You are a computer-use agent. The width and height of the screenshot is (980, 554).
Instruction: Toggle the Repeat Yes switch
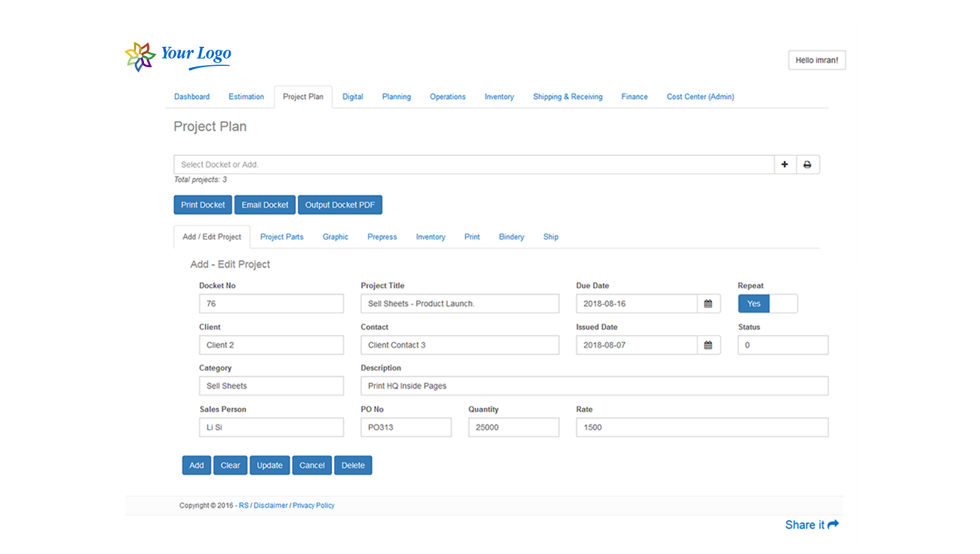point(767,303)
